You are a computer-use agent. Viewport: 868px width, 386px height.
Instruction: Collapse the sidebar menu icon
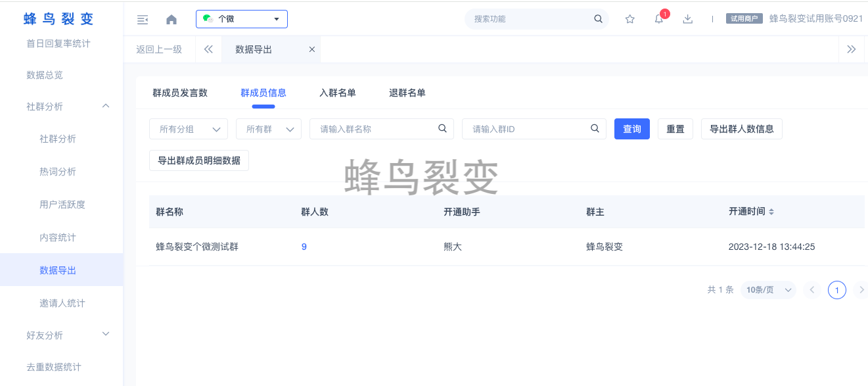pos(142,19)
